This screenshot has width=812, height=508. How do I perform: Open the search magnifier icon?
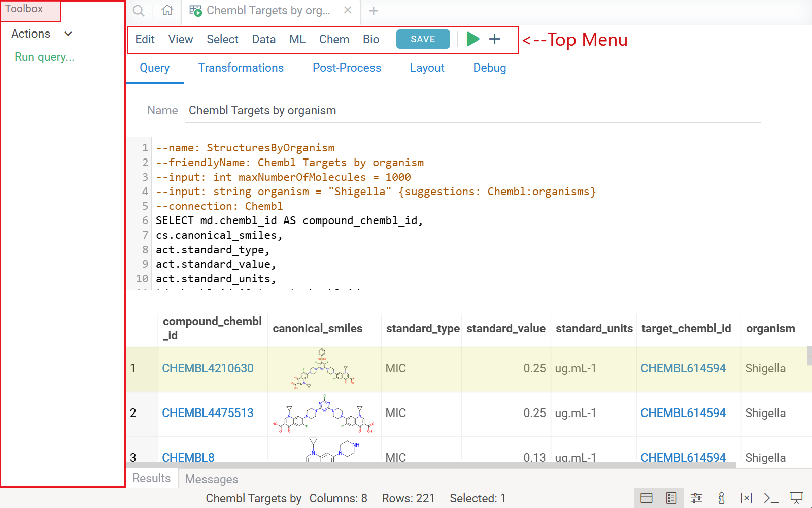[x=139, y=11]
